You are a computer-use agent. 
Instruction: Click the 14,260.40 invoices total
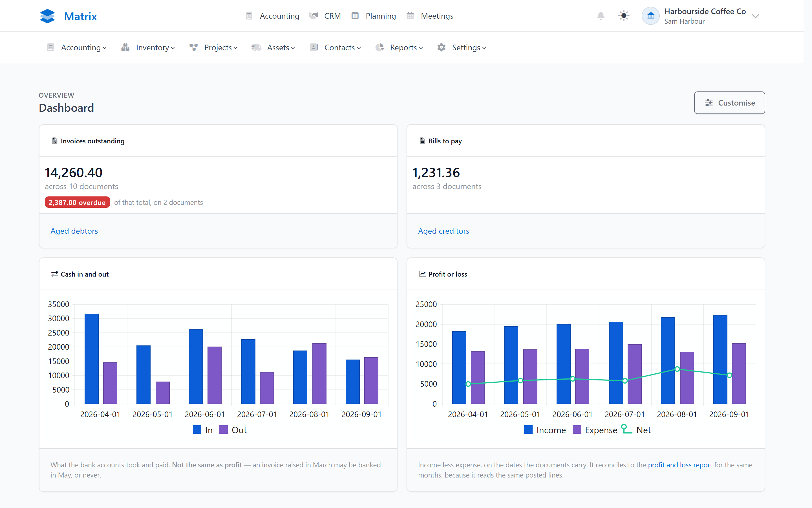click(74, 173)
